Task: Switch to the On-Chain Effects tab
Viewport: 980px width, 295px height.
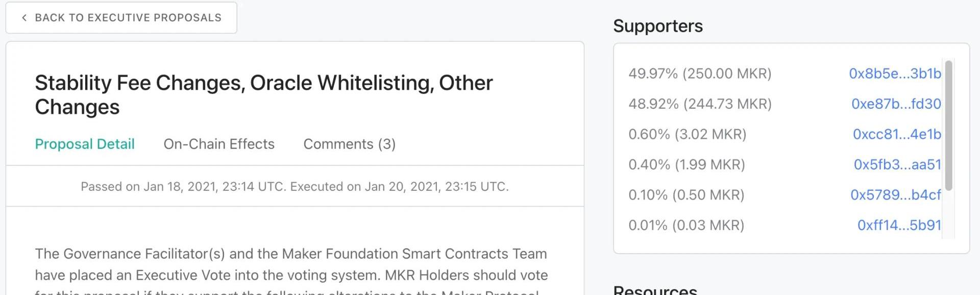Action: pyautogui.click(x=219, y=144)
